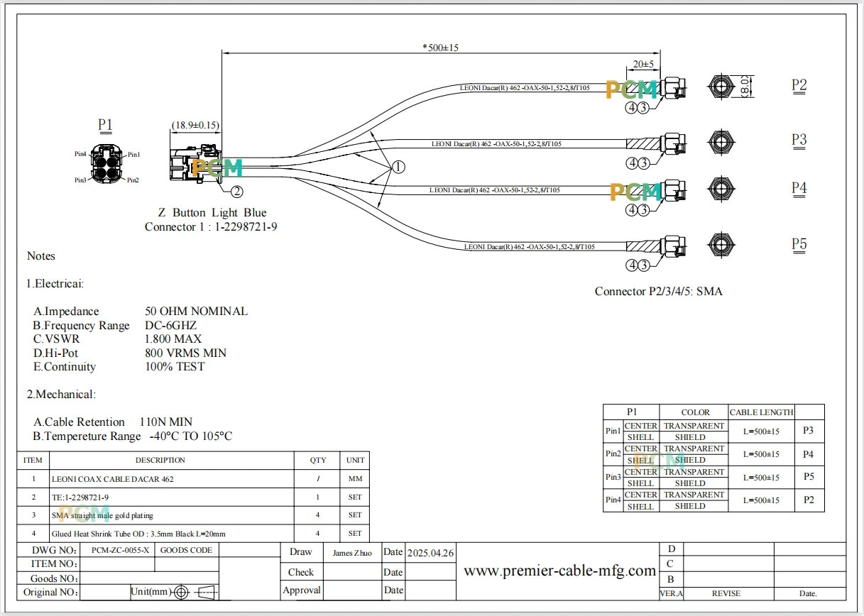864x616 pixels.
Task: Select the circled number 1 cable callout
Action: point(398,167)
